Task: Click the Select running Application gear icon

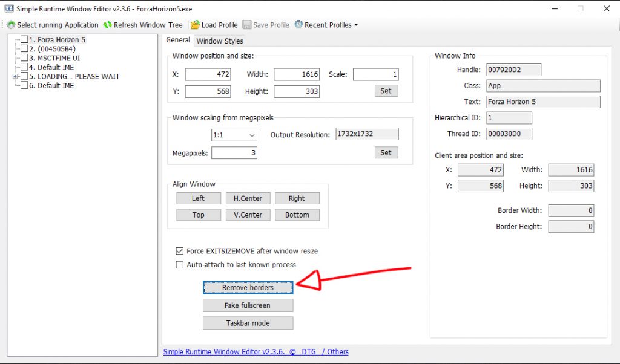Action: click(11, 25)
